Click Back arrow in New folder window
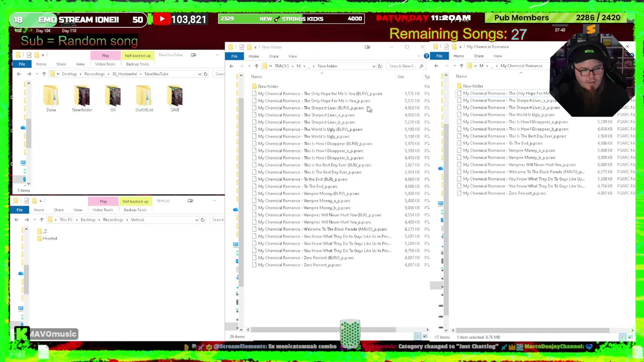 coord(231,66)
